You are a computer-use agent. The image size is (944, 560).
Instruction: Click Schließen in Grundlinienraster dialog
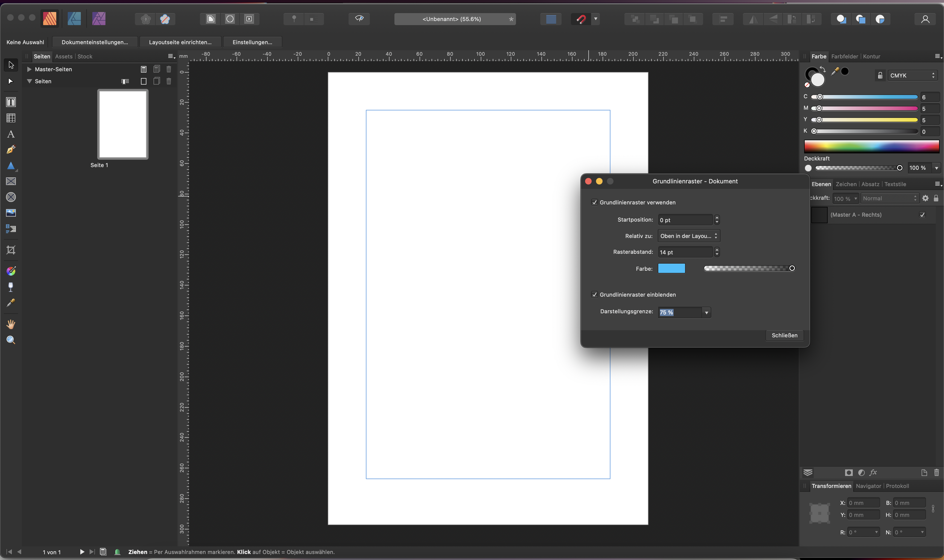[x=784, y=335]
